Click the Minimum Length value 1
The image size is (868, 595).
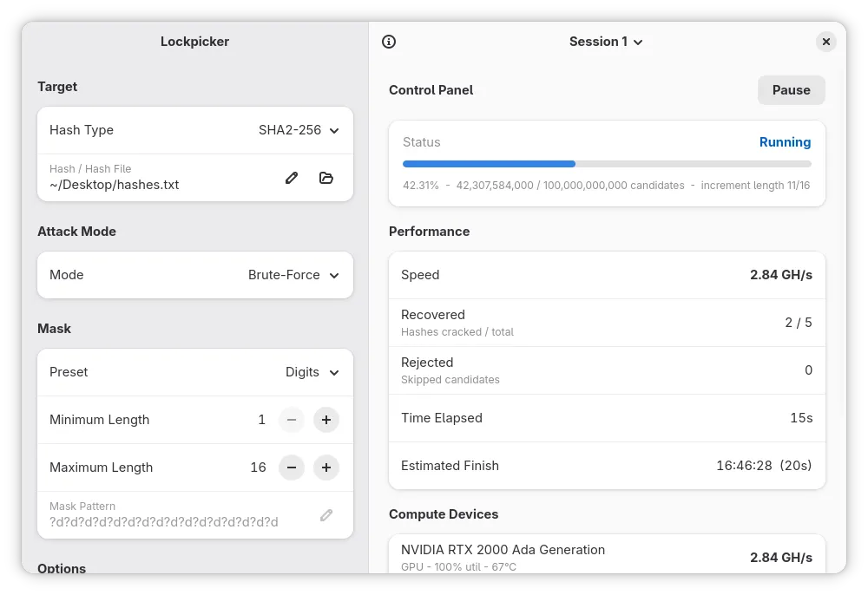(x=261, y=420)
